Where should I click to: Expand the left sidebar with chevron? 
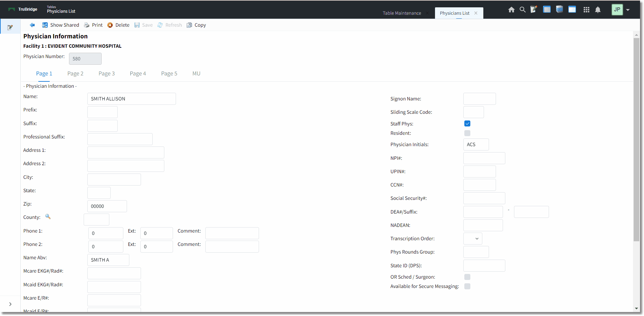(10, 304)
